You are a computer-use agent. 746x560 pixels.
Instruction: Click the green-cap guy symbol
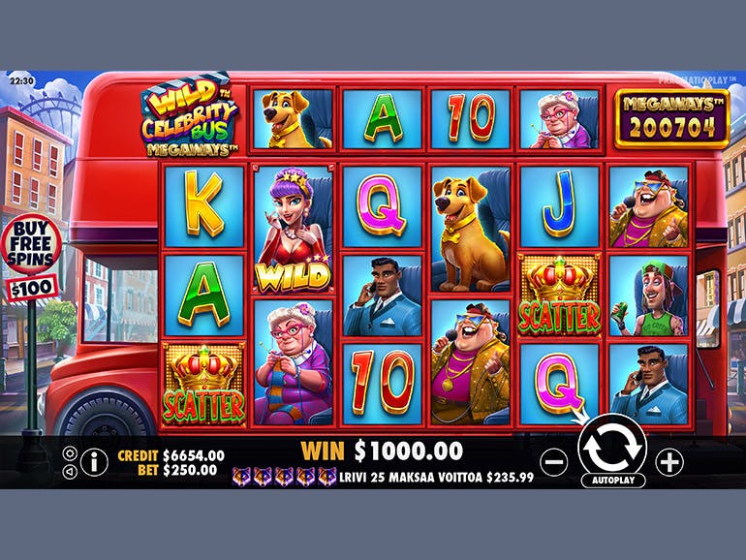point(648,295)
